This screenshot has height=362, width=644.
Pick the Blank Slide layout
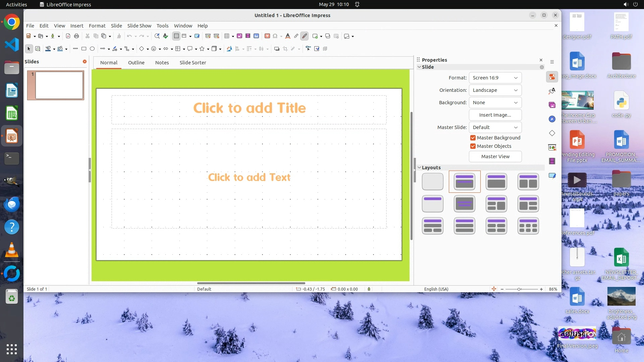click(433, 182)
